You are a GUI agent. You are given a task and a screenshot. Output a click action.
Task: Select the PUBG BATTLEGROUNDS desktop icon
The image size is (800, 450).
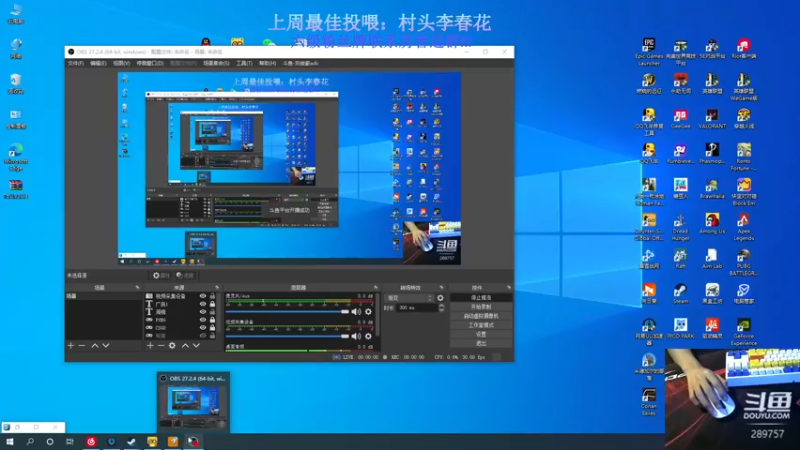click(743, 262)
